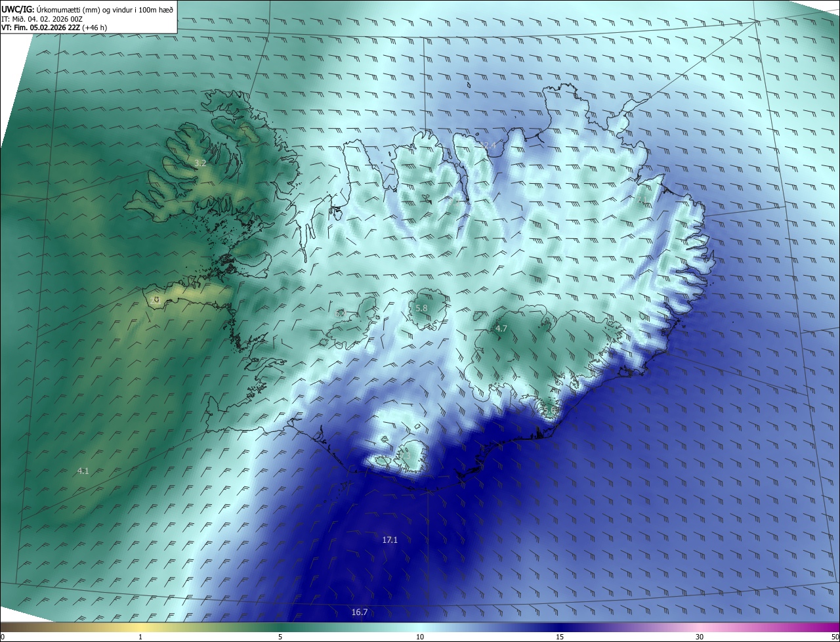
Task: Click the colorbar tick label 1
Action: 140,637
